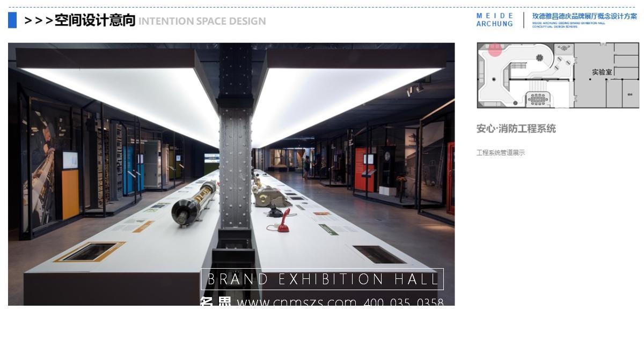Click the 玫德雅昌德庆品牌展厅概念设计方案 title

[x=584, y=16]
